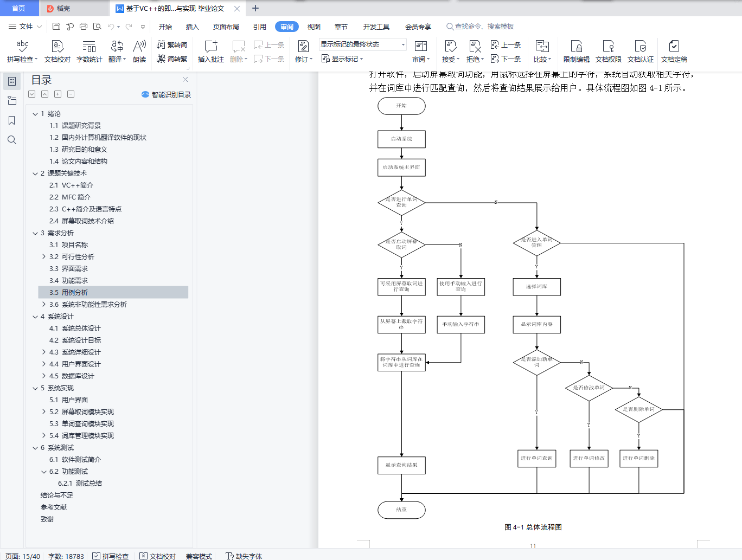
Task: Open the 拼写检查 spell check tool
Action: (x=22, y=52)
